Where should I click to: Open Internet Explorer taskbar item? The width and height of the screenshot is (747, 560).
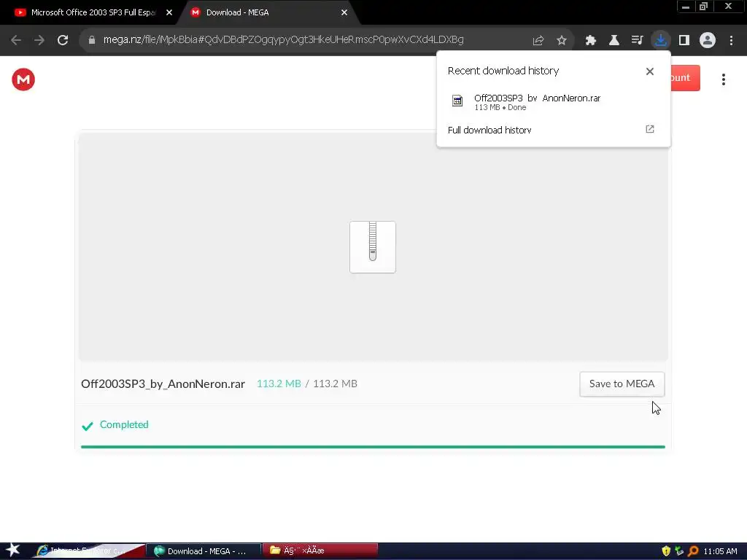(88, 551)
